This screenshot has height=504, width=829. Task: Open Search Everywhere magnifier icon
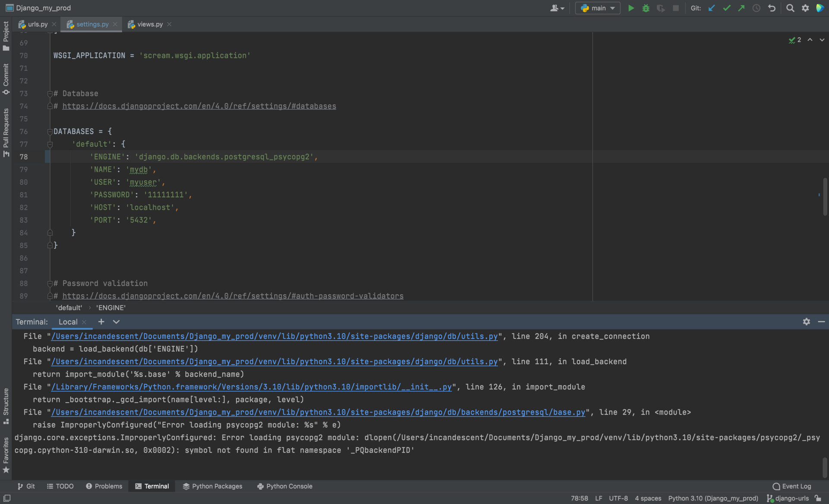790,8
